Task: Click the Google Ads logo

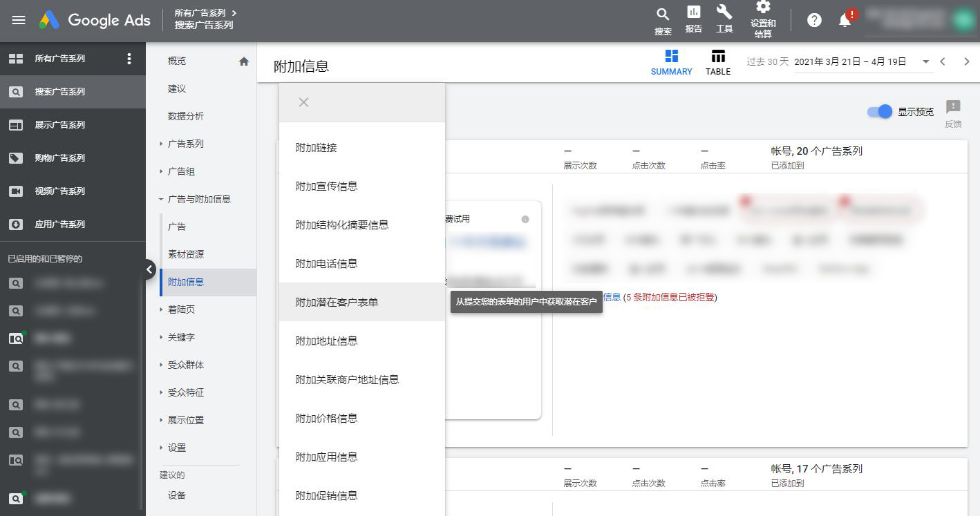Action: 95,20
